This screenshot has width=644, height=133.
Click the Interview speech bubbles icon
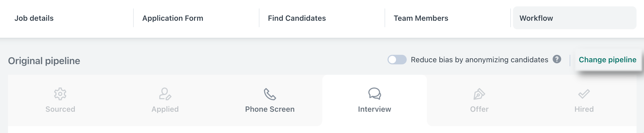coord(374,94)
